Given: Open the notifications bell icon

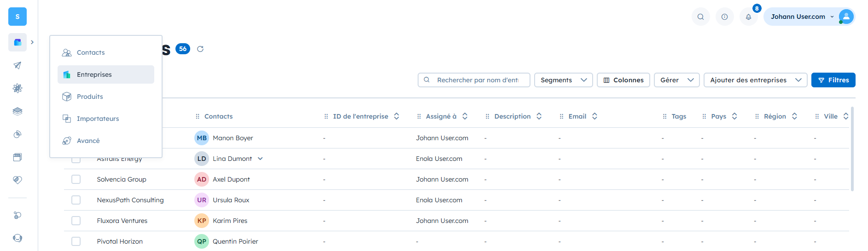Looking at the screenshot, I should click(748, 17).
